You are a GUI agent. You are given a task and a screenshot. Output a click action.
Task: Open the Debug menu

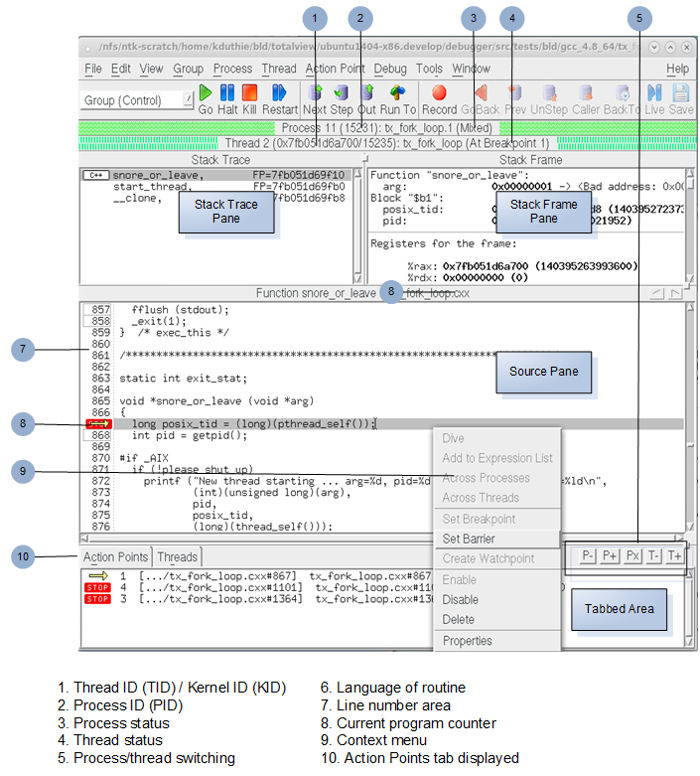tap(390, 69)
